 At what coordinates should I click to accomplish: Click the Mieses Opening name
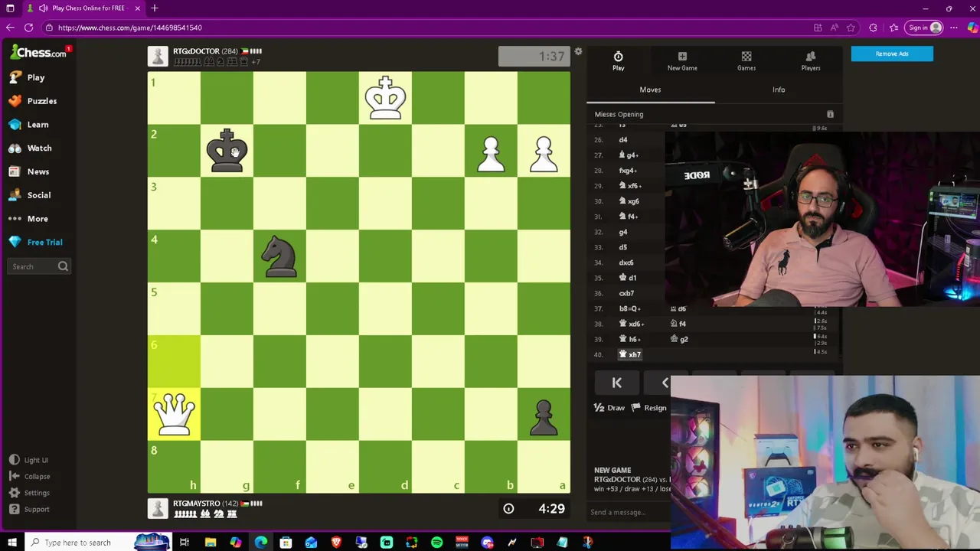pyautogui.click(x=619, y=114)
